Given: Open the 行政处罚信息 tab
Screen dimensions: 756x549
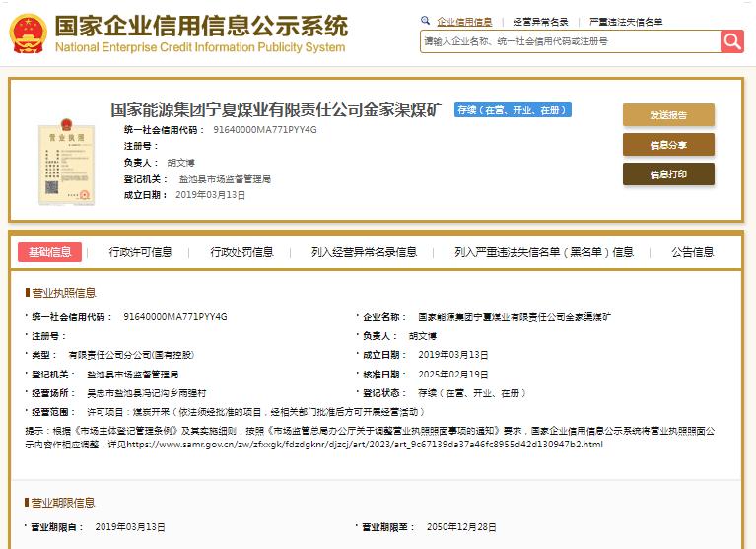Looking at the screenshot, I should 241,252.
